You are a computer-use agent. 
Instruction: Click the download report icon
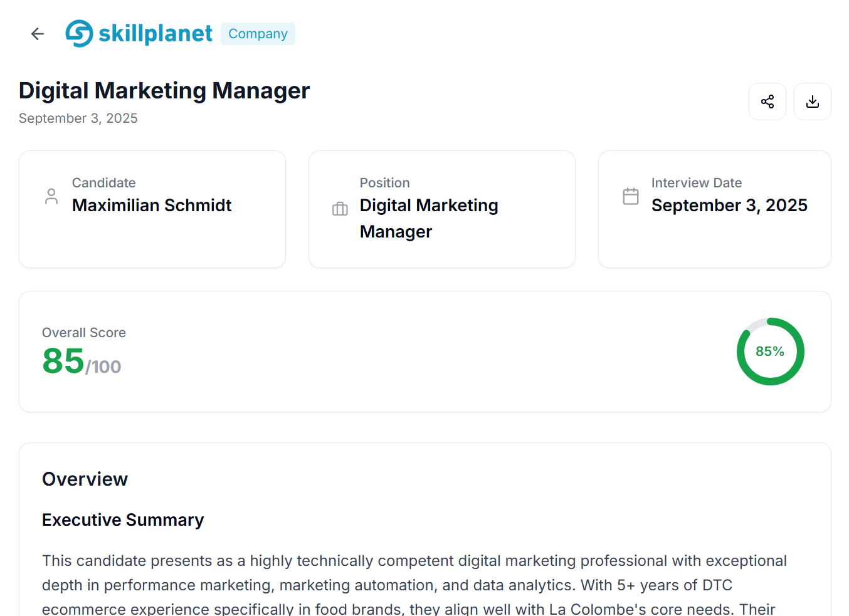pyautogui.click(x=812, y=101)
